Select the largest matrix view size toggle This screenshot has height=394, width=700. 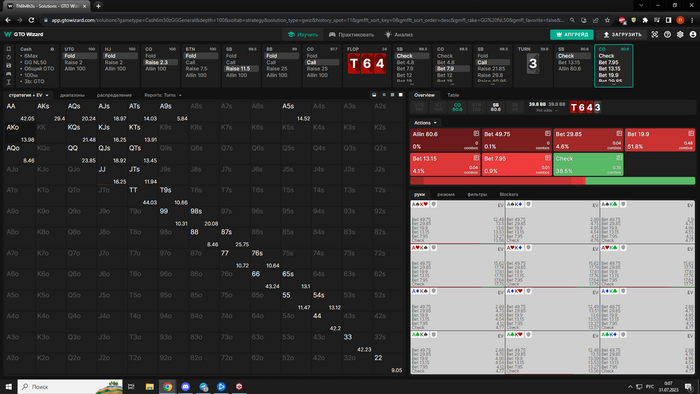(400, 95)
